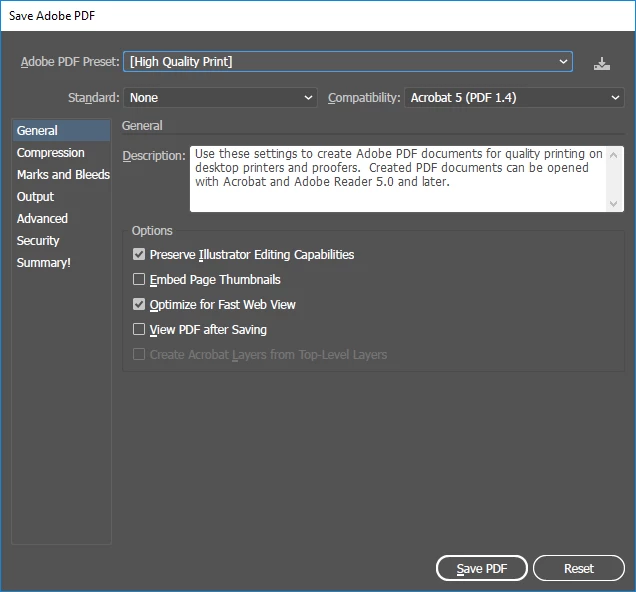The image size is (636, 592).
Task: Enable Embed Page Thumbnails checkbox
Action: 139,279
